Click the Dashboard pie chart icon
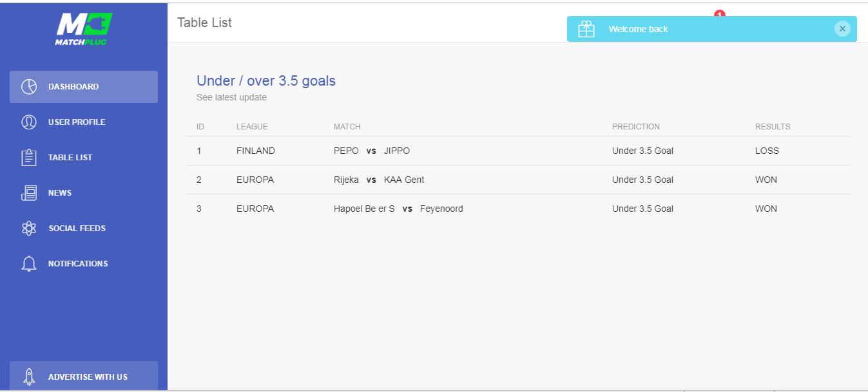Viewport: 868px width, 392px height. 29,87
